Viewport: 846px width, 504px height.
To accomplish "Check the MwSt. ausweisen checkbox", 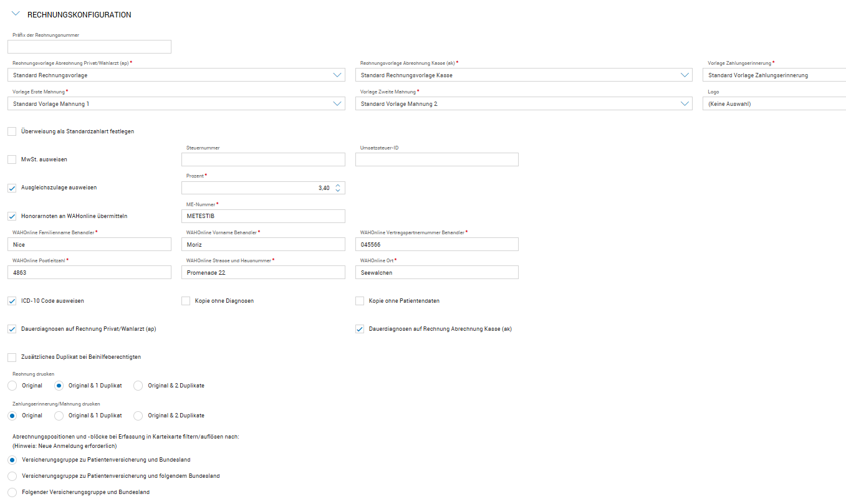I will coord(12,159).
